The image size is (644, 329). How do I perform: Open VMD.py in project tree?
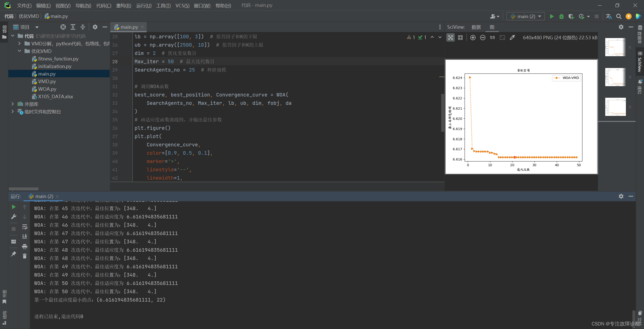click(x=47, y=81)
